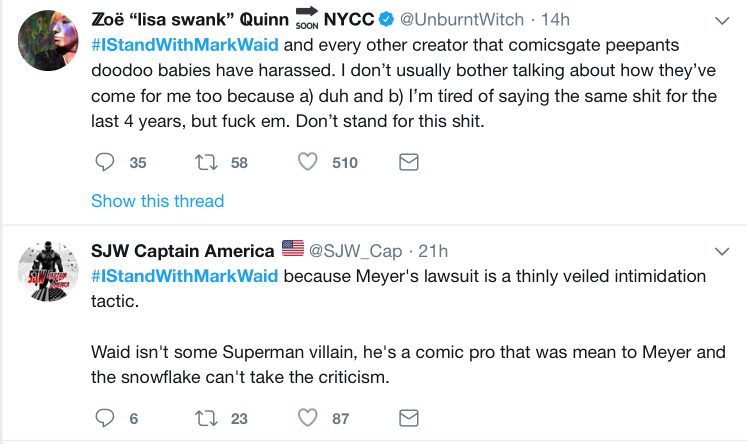Retweet SJW Captain America's tweet

point(206,418)
